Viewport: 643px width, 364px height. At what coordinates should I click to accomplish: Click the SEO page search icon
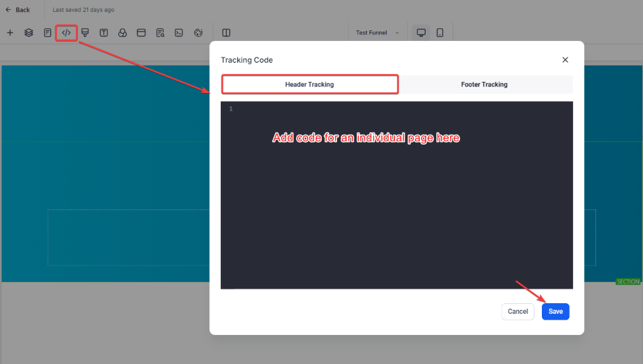160,32
